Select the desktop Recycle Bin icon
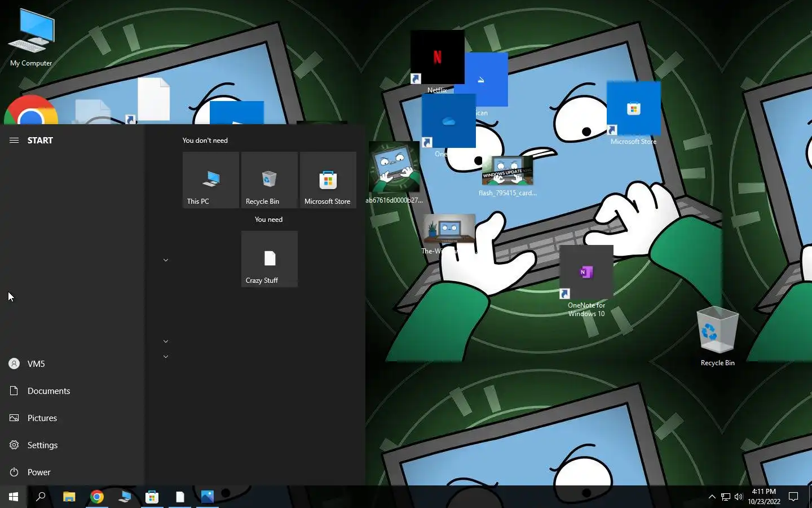The height and width of the screenshot is (508, 812). coord(718,336)
